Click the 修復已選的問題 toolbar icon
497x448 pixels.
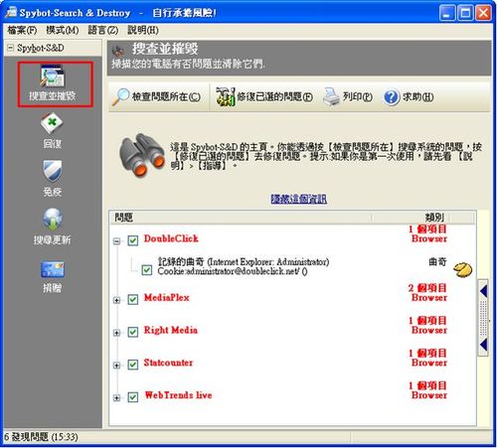pos(226,97)
